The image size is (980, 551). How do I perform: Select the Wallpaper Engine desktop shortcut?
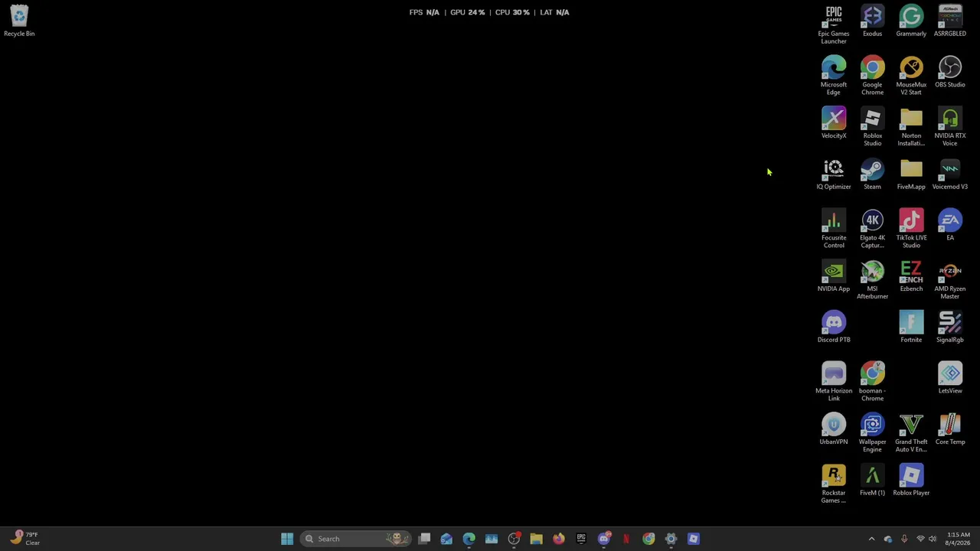872,433
